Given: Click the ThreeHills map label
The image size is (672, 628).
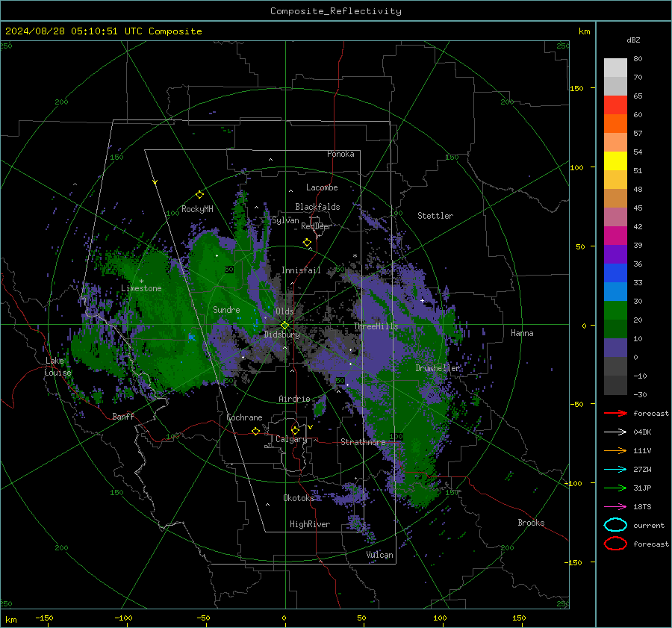Looking at the screenshot, I should (376, 326).
